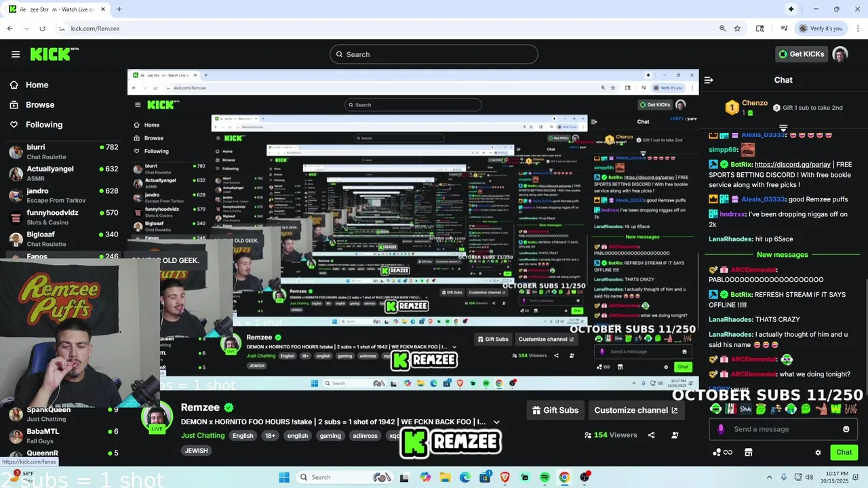Image resolution: width=868 pixels, height=488 pixels.
Task: Click the adinross tag
Action: coord(365,436)
